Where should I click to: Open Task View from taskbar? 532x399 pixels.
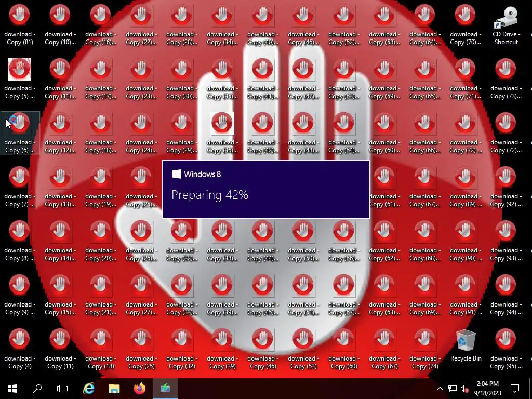click(62, 388)
